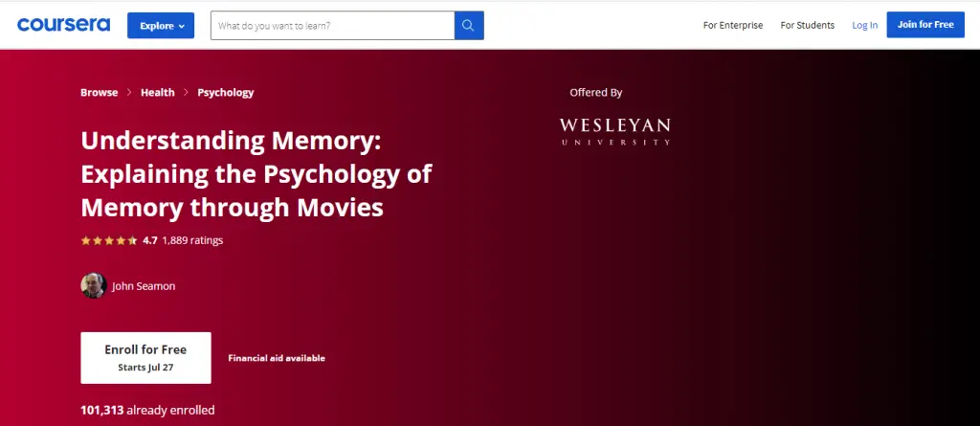Click the Log In link
This screenshot has height=426, width=980.
(x=864, y=26)
